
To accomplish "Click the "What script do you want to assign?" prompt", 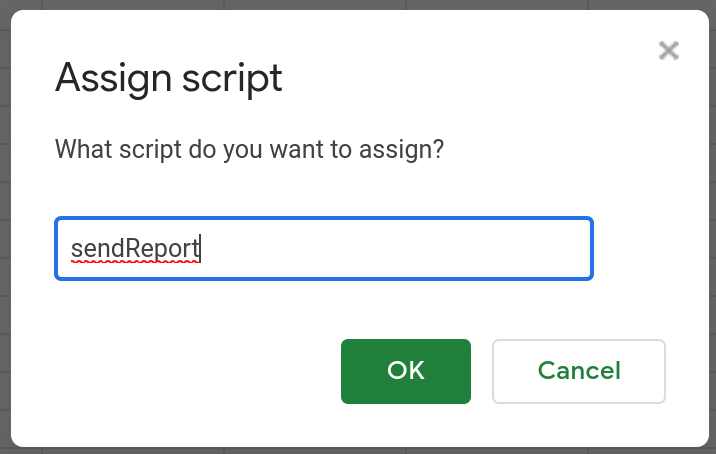I will (x=249, y=149).
